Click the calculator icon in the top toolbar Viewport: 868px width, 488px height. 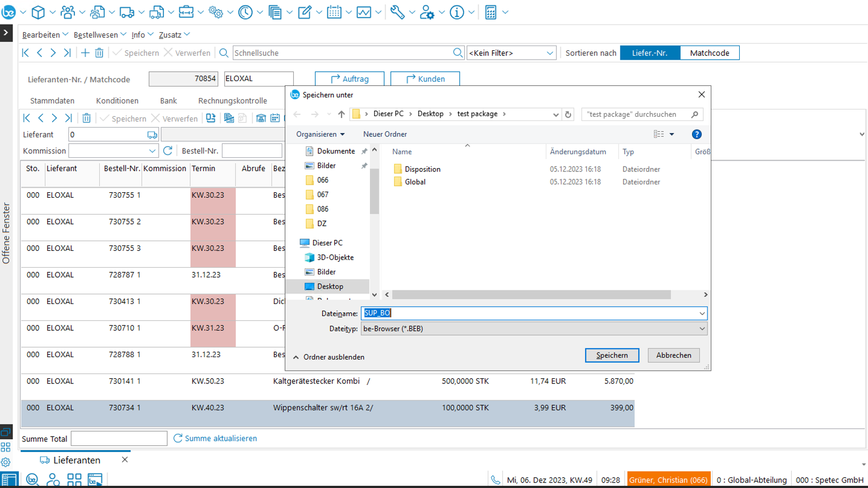coord(491,12)
